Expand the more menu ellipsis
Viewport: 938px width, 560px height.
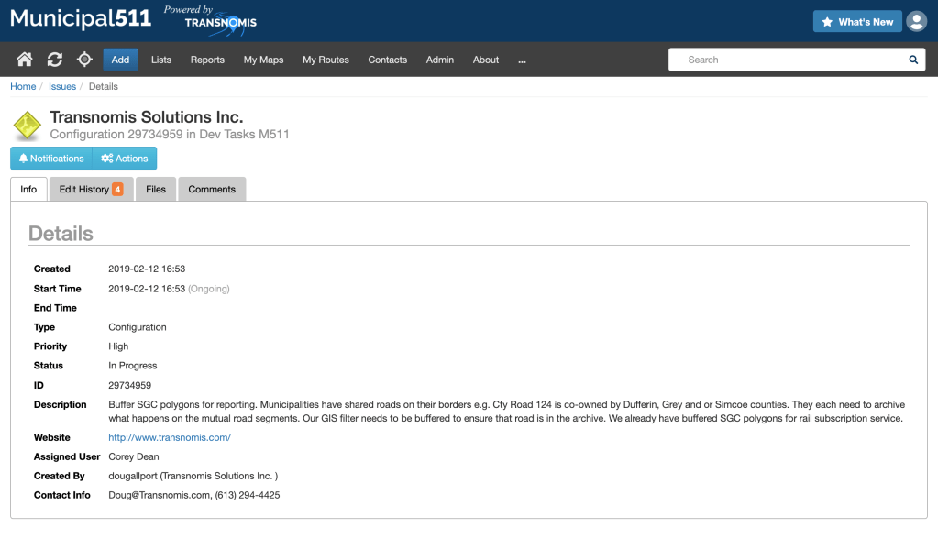pyautogui.click(x=522, y=60)
